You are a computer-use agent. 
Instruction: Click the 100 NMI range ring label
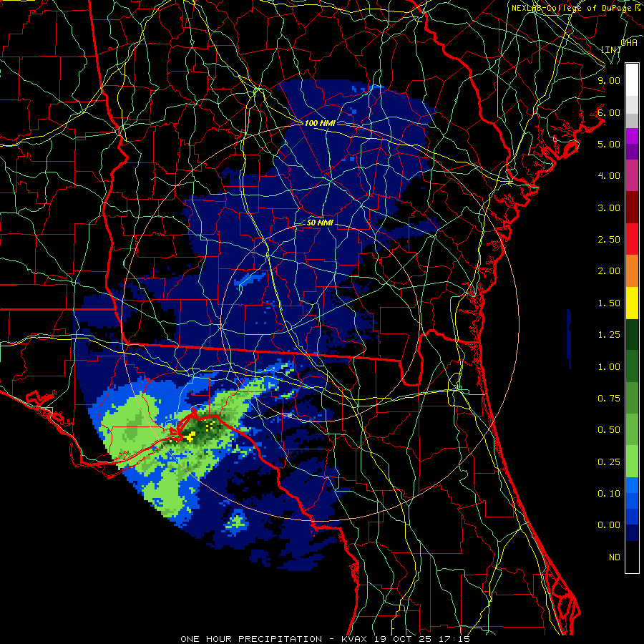[320, 123]
